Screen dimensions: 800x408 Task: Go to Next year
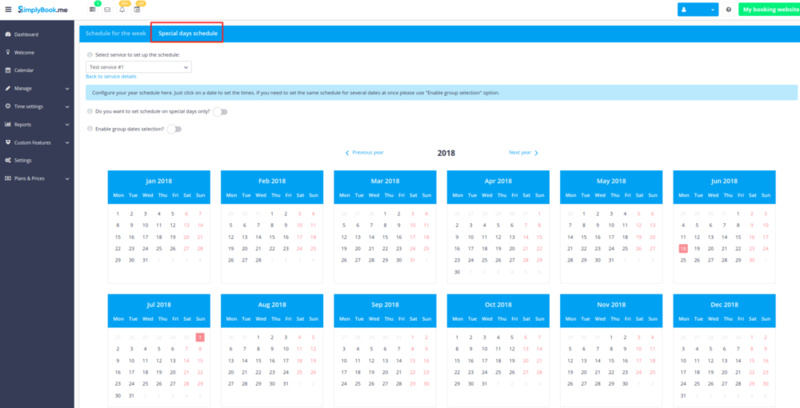pyautogui.click(x=522, y=153)
